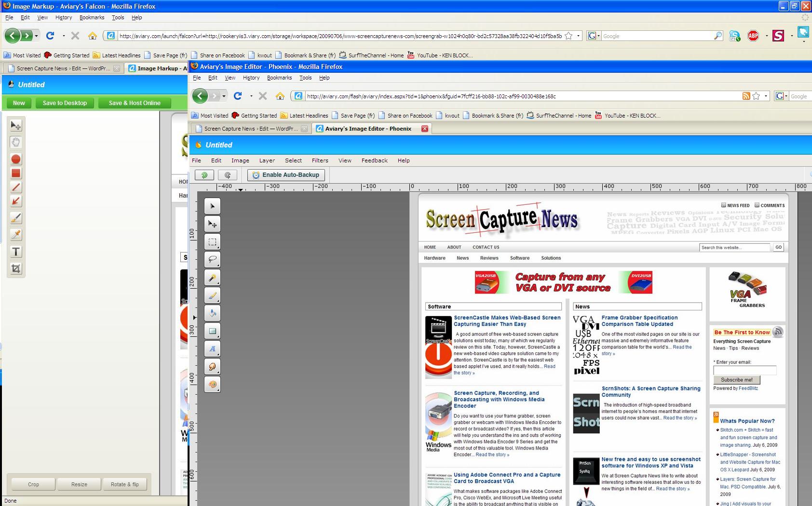The height and width of the screenshot is (506, 812).
Task: Select Phoenix's shape rectangle tool
Action: pyautogui.click(x=212, y=331)
